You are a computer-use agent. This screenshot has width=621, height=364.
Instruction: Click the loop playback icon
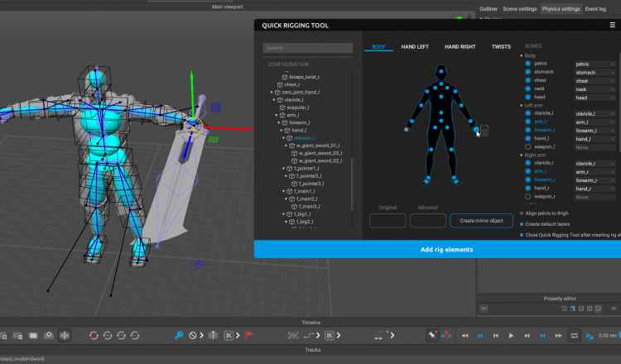(574, 336)
